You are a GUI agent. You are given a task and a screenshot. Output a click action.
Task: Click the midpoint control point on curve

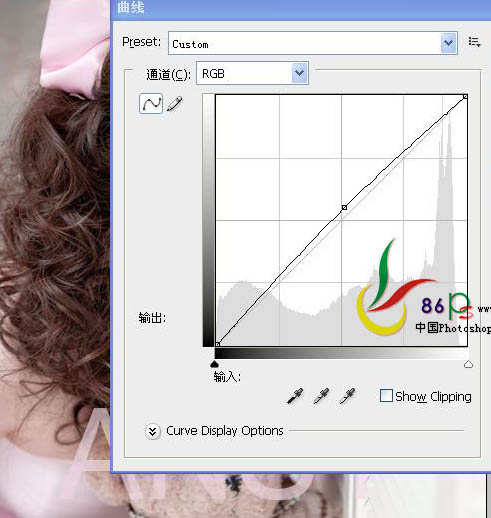click(x=344, y=208)
